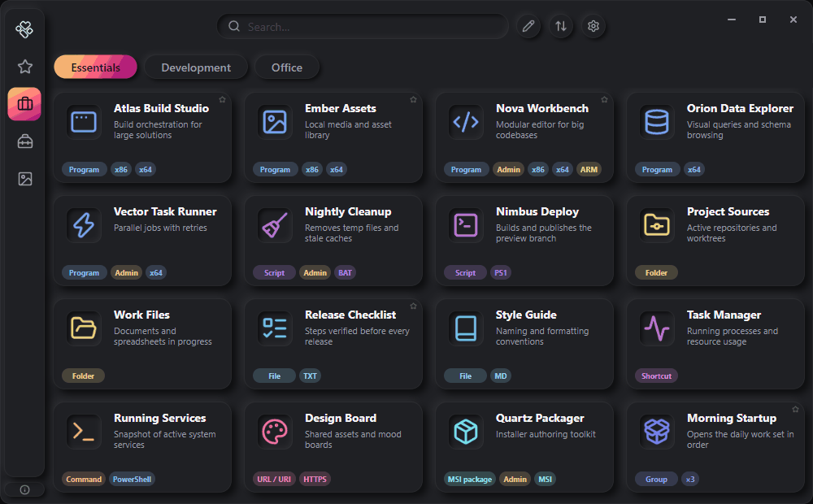Click the Vector Task Runner lightning icon
Screen dimensions: 813x504
[84, 225]
